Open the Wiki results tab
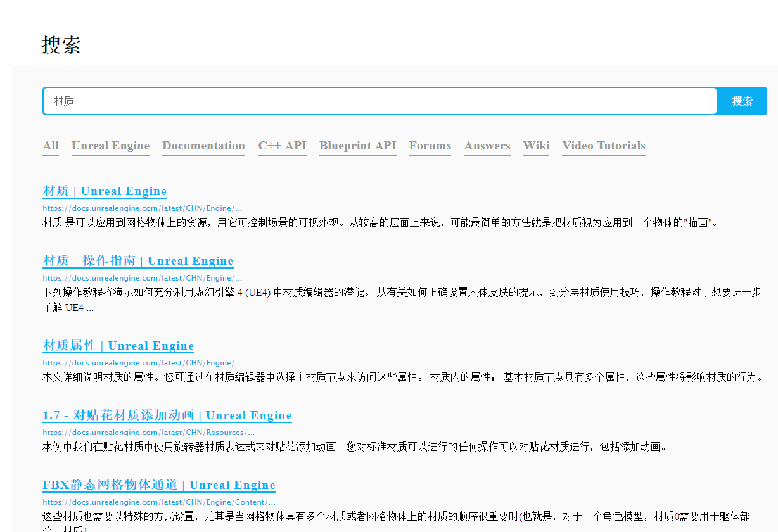Screen dimensions: 778x532 click(x=536, y=146)
